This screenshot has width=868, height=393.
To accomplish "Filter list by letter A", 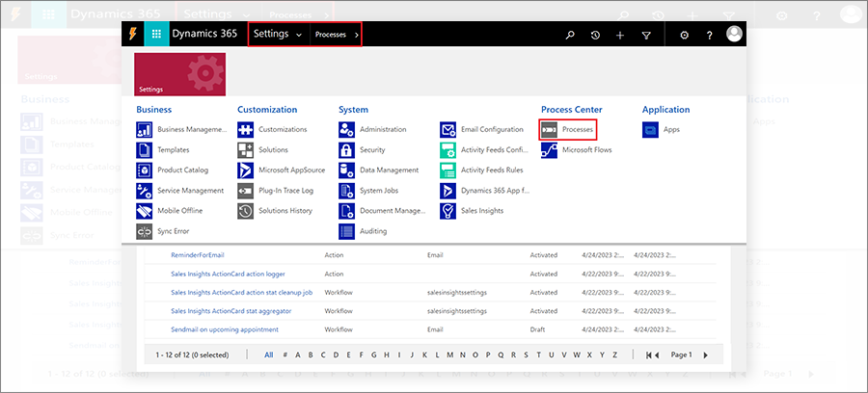I will pyautogui.click(x=297, y=354).
